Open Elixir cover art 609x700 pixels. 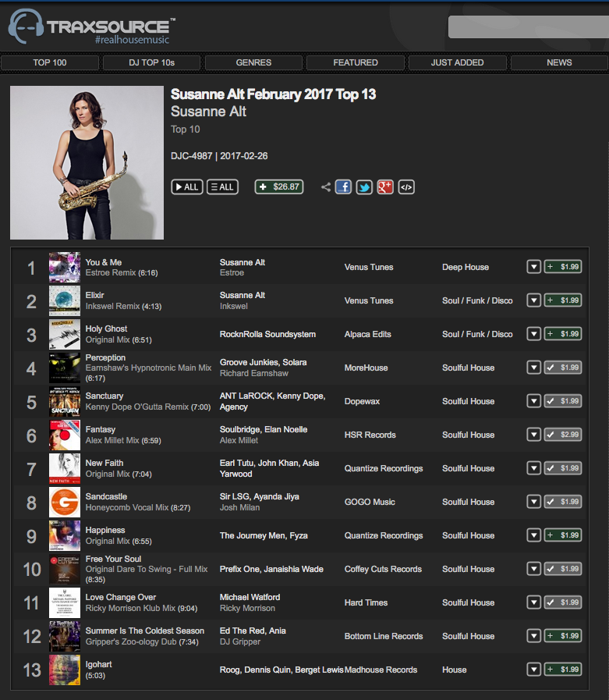click(65, 301)
